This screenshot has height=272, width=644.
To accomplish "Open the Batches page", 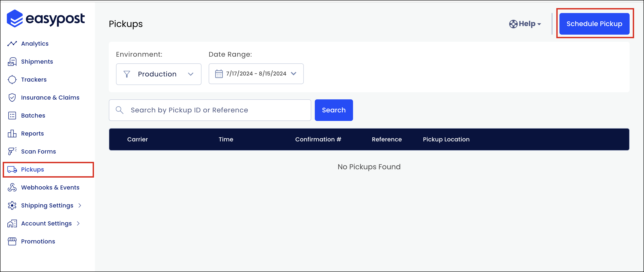I will coord(33,116).
